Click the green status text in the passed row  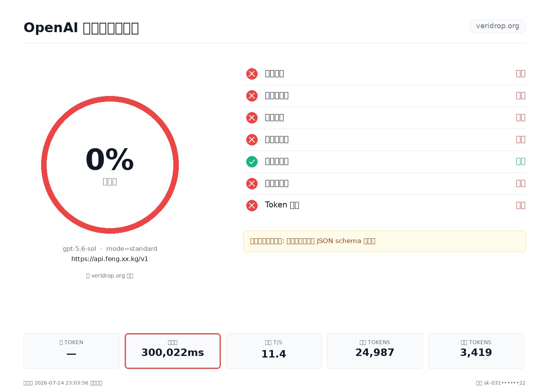520,162
